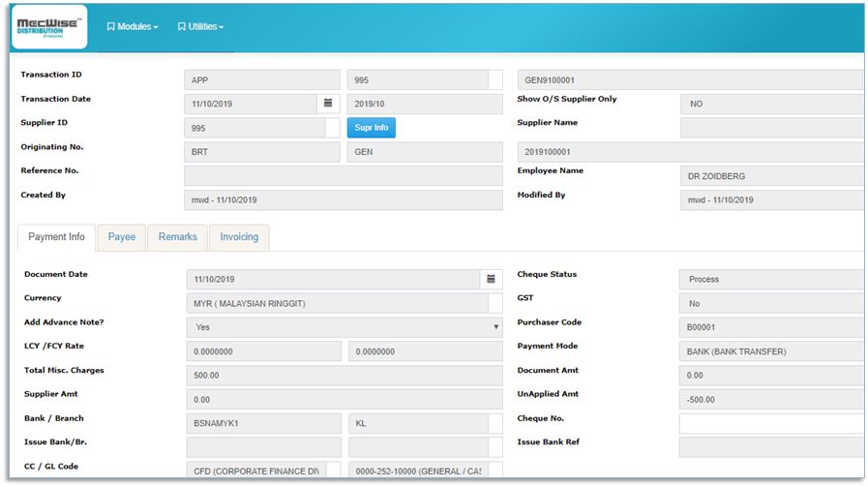Screen dimensions: 868x487
Task: Click the Cheque No. input field
Action: point(771,423)
